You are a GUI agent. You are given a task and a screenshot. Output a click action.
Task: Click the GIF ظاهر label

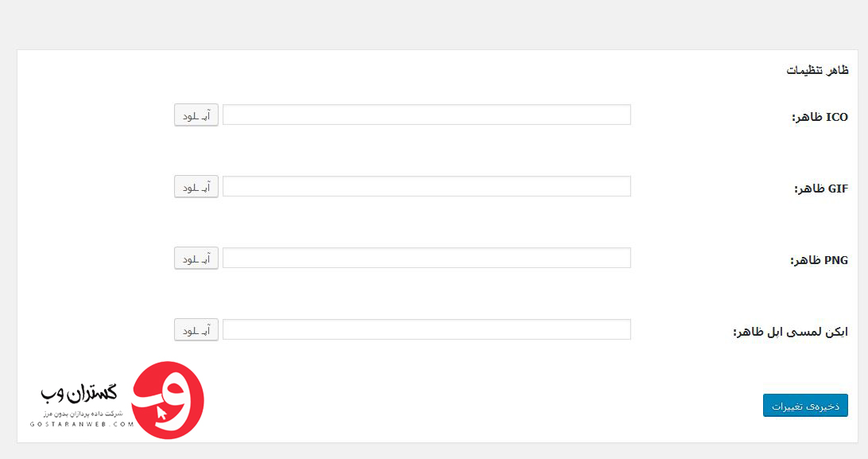[x=821, y=189]
